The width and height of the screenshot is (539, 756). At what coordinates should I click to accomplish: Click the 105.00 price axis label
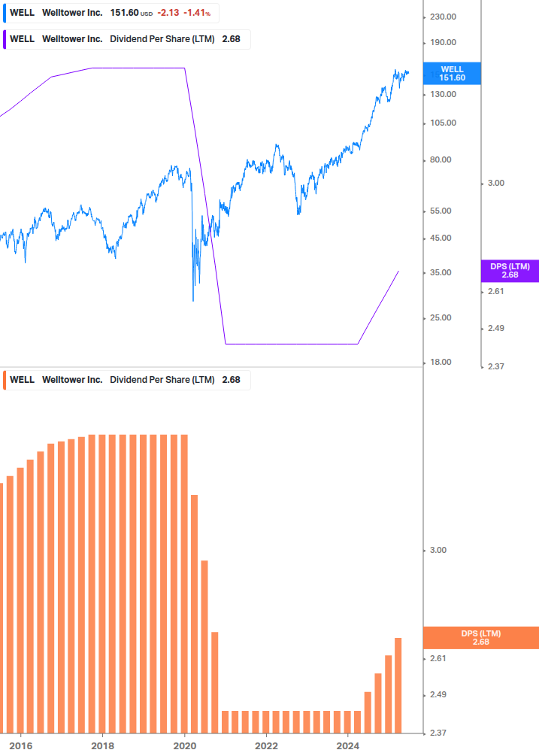443,123
